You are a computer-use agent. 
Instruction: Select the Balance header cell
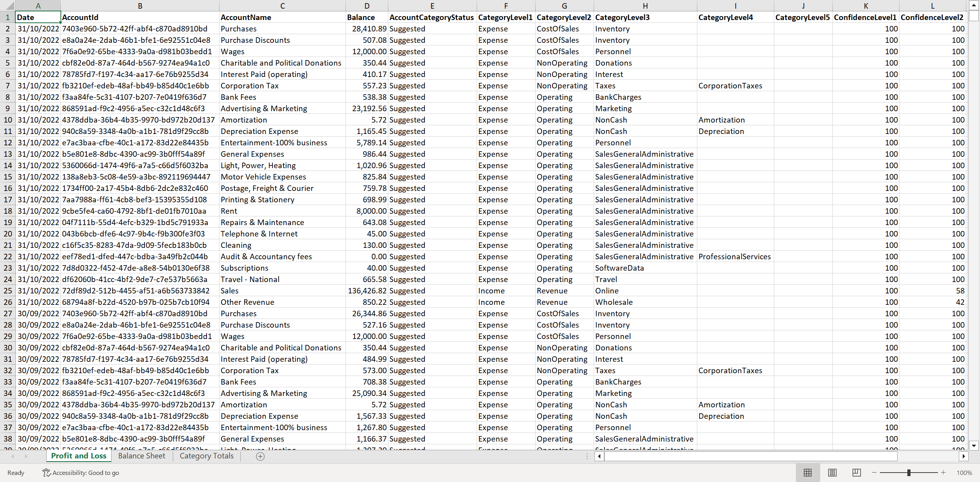[x=367, y=17]
